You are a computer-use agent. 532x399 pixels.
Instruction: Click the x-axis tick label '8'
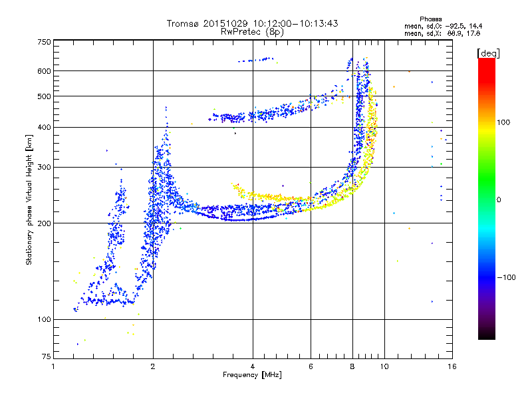coord(352,366)
